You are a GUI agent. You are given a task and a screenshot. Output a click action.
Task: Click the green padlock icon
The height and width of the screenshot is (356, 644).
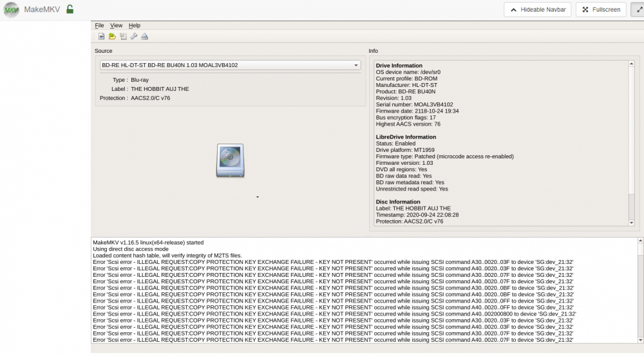pyautogui.click(x=70, y=9)
